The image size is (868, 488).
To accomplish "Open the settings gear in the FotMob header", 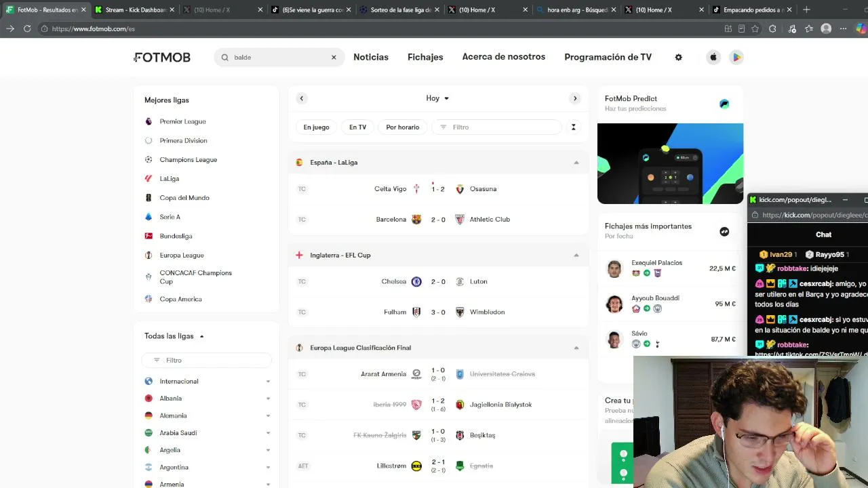I will tap(678, 58).
